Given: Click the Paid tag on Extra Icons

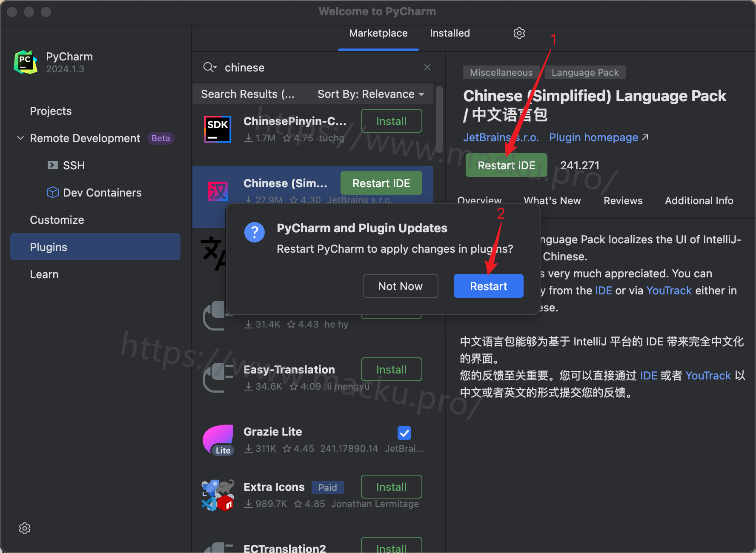Looking at the screenshot, I should click(327, 487).
